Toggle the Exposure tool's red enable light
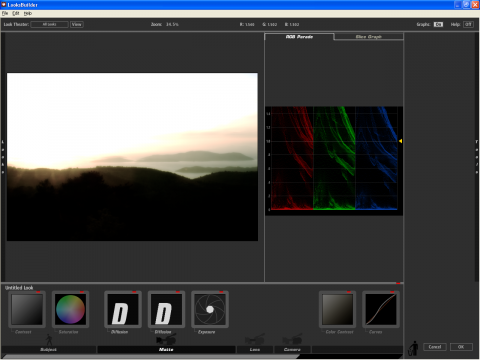This screenshot has width=480, height=360. coord(221,292)
